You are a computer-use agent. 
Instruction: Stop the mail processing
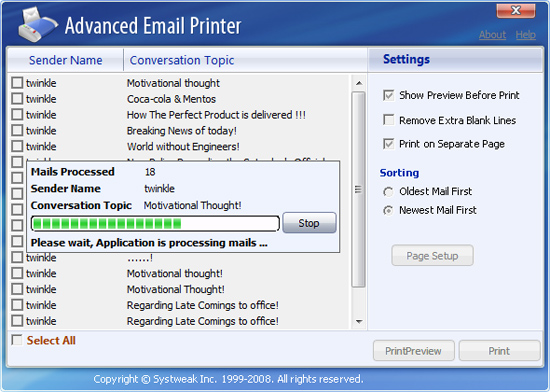[309, 223]
